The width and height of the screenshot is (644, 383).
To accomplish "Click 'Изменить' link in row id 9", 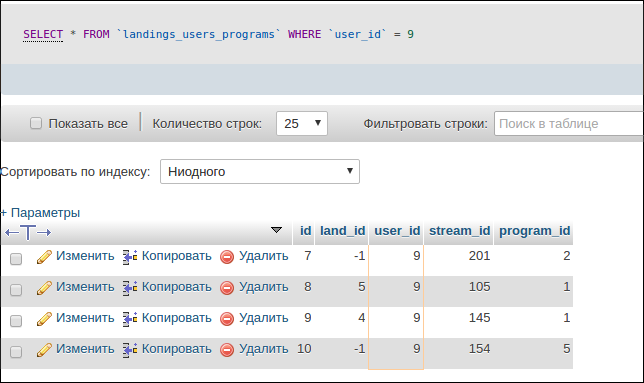I will pos(85,318).
